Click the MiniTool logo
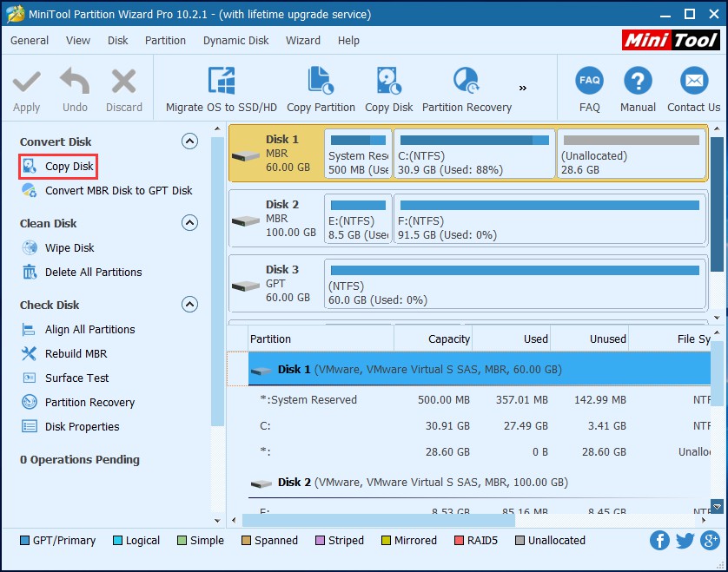Screen dimensions: 728x572 coord(671,40)
